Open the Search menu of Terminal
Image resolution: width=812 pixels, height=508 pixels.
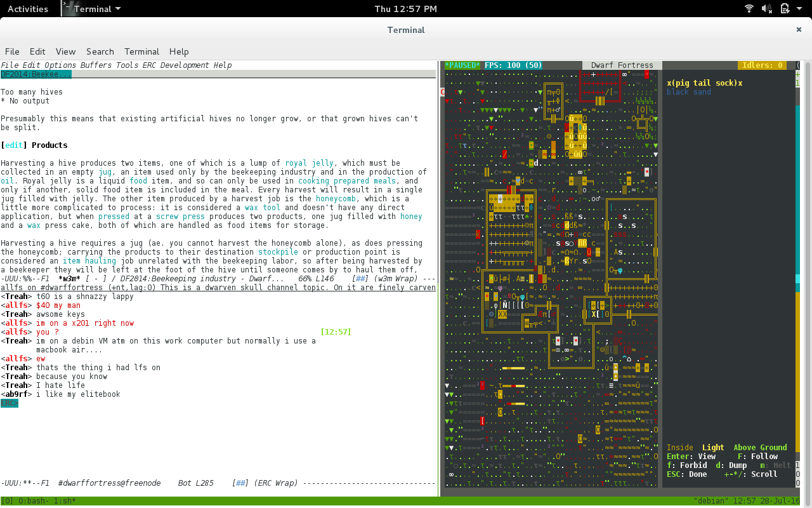(x=100, y=51)
